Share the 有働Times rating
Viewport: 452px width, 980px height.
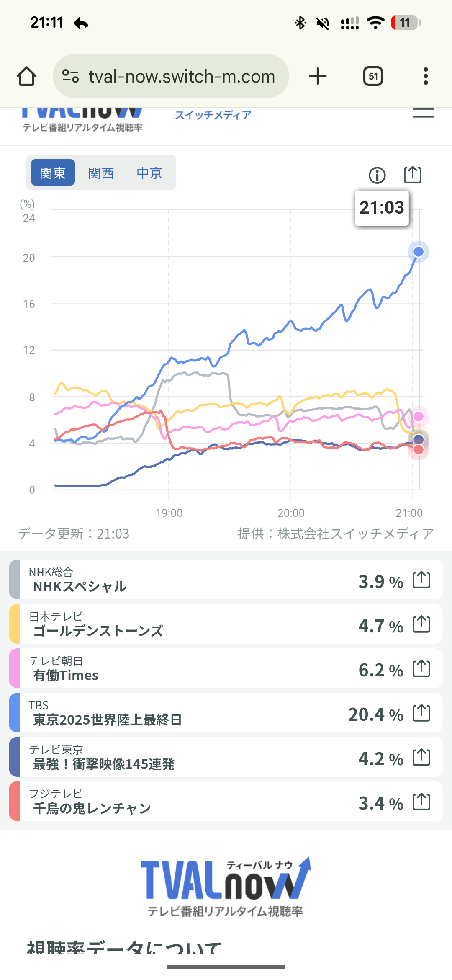421,669
